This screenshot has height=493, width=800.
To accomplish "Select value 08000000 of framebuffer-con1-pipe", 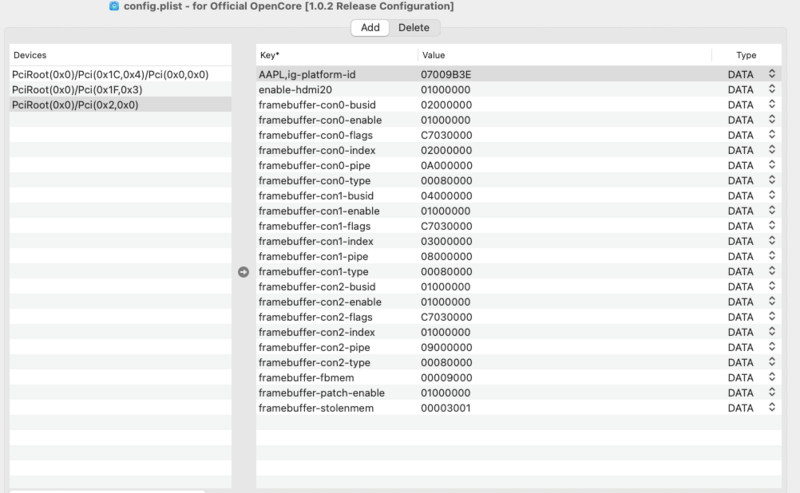I will click(x=446, y=257).
